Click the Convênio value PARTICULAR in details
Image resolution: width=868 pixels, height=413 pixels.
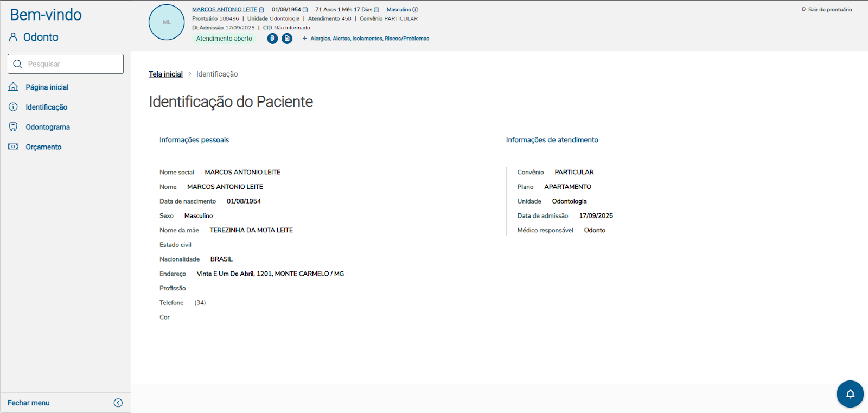[x=574, y=172]
